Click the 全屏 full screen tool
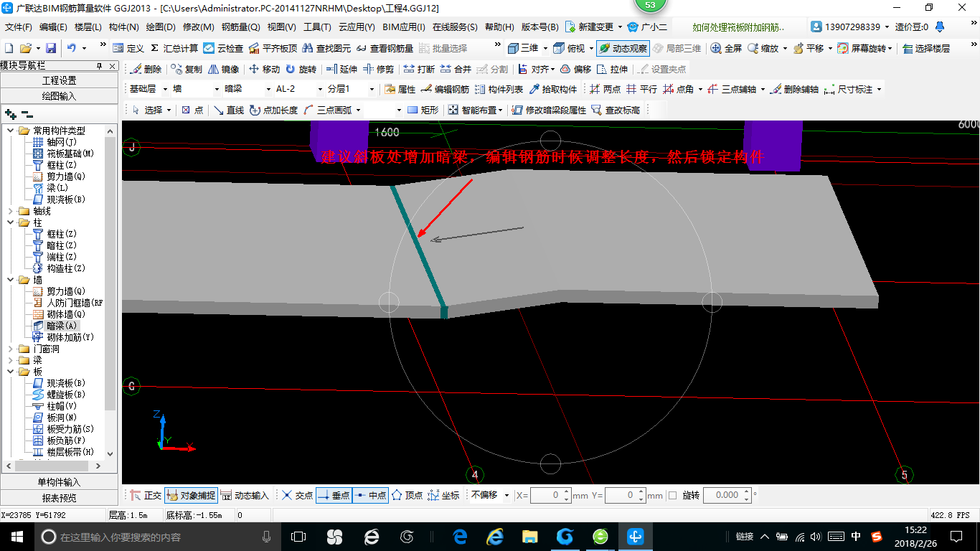Screen dimensions: 980x551 pos(726,48)
